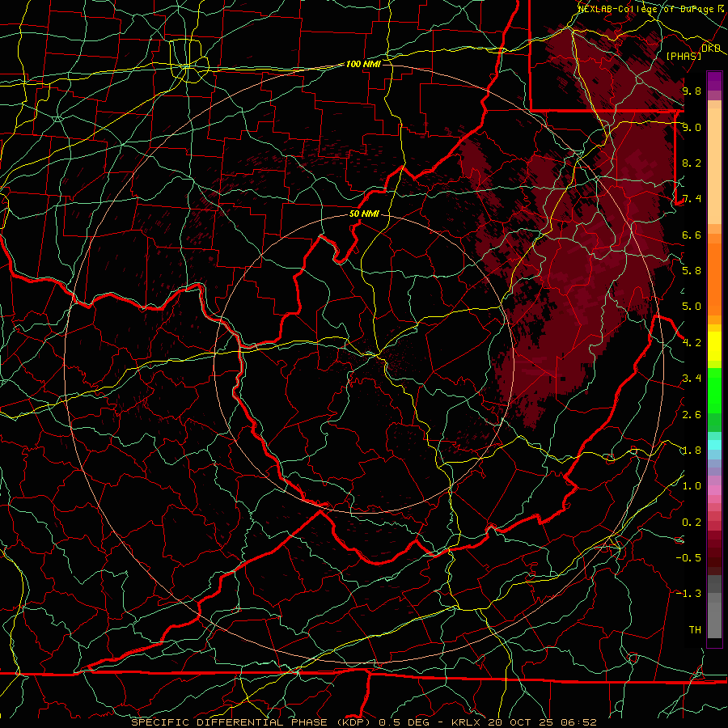728x728 pixels.
Task: Click the 50 NMI range ring label
Action: [x=364, y=214]
